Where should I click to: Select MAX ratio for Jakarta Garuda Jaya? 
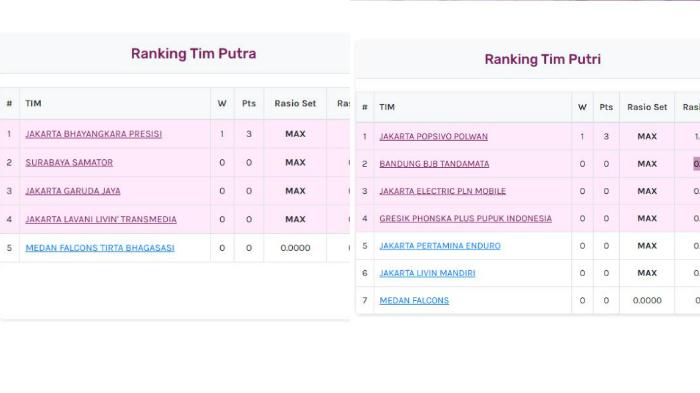295,191
